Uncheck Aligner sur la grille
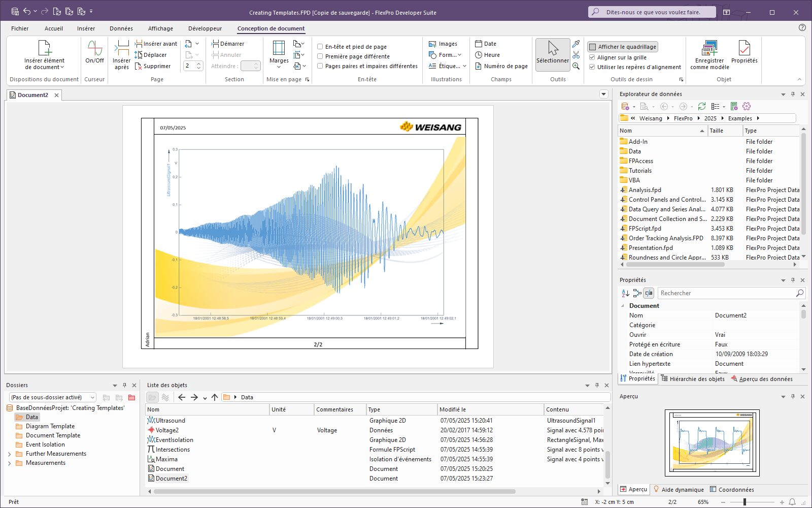812x508 pixels. coord(592,57)
